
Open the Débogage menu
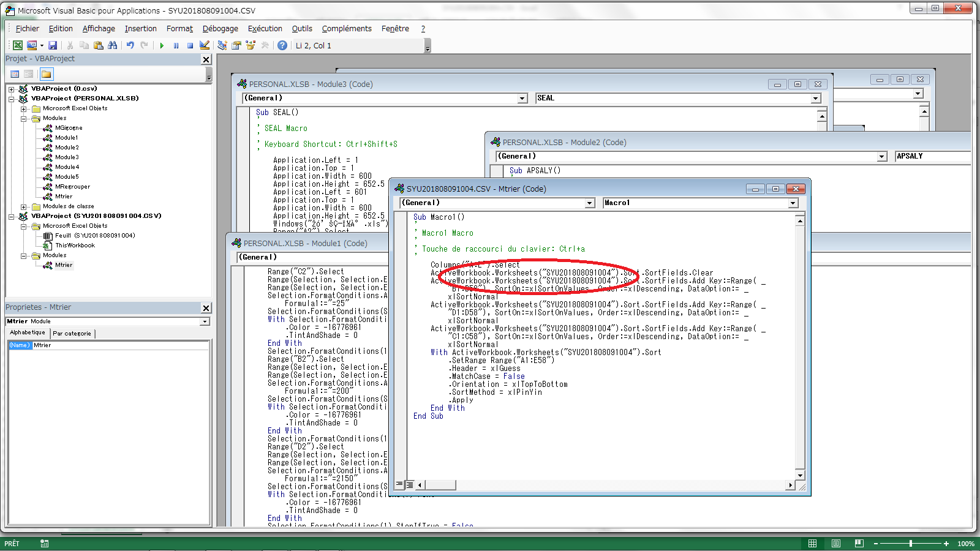tap(220, 29)
